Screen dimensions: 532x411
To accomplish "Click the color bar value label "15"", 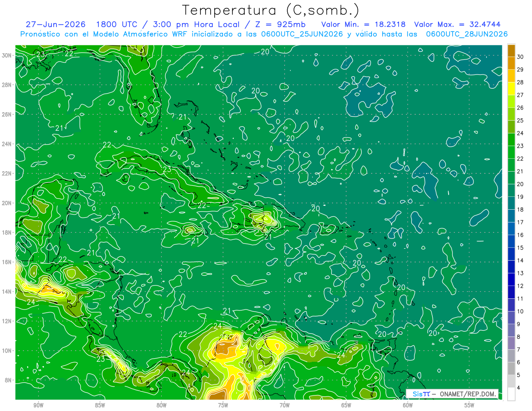I will pos(520,248).
